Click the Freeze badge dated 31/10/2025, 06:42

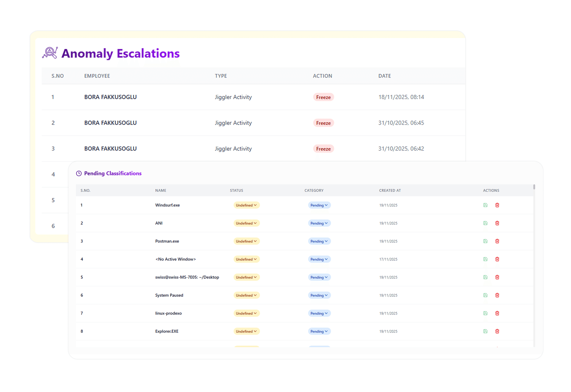pos(323,149)
